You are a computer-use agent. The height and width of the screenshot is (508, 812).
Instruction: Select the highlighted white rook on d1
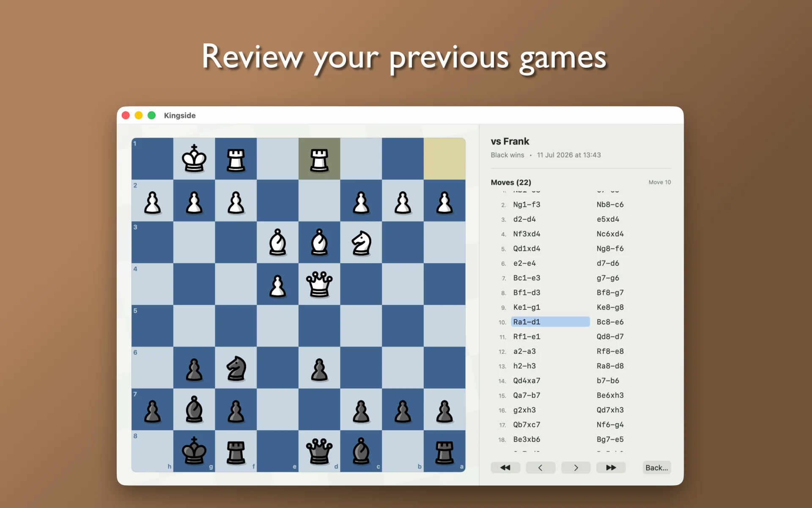(319, 160)
